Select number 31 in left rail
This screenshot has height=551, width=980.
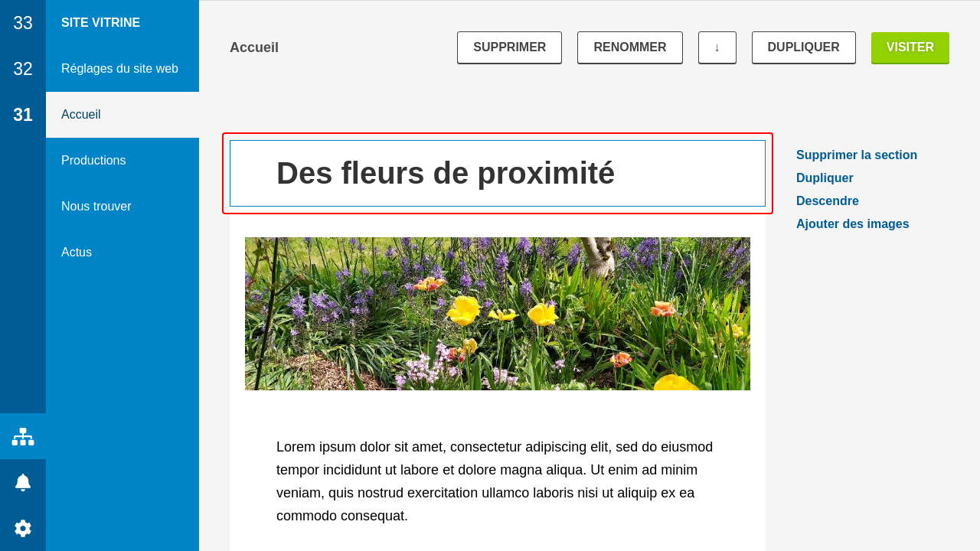point(23,115)
